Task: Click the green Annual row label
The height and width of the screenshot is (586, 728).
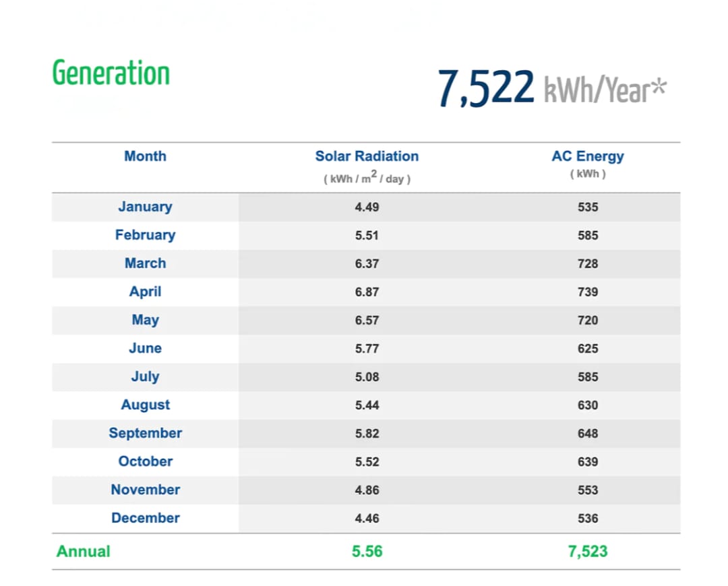Action: [83, 552]
